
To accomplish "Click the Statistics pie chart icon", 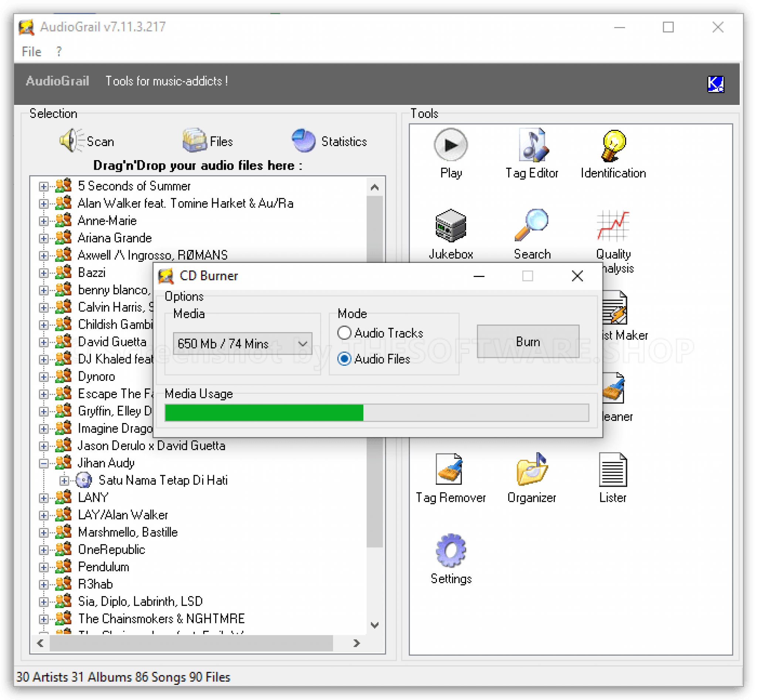I will (304, 141).
